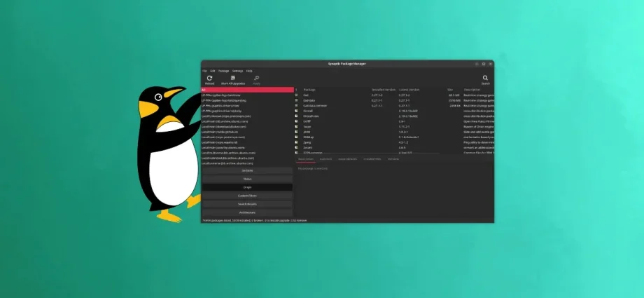Toggle the status box for 0ad-data

pos(297,100)
